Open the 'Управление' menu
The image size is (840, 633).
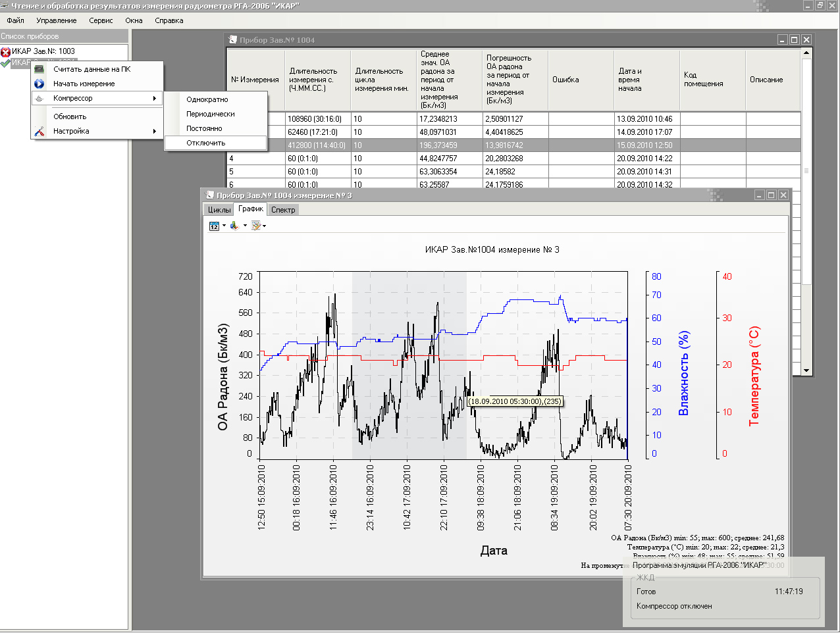57,20
